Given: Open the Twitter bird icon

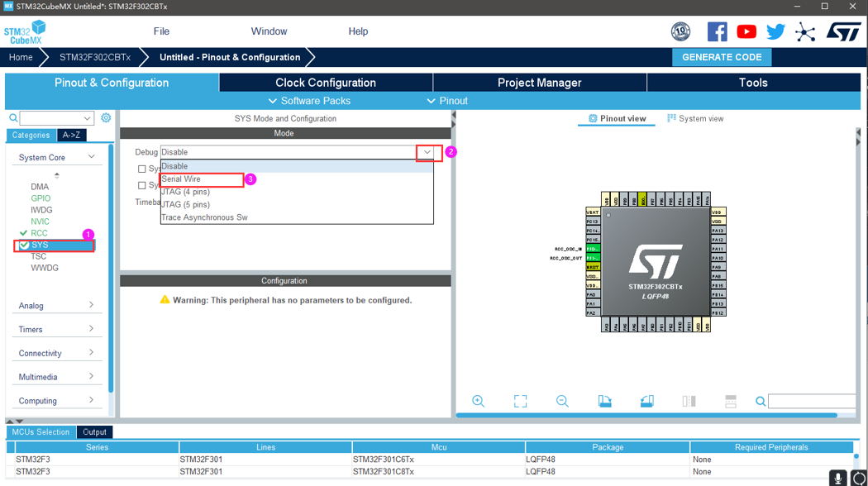Looking at the screenshot, I should coord(775,31).
